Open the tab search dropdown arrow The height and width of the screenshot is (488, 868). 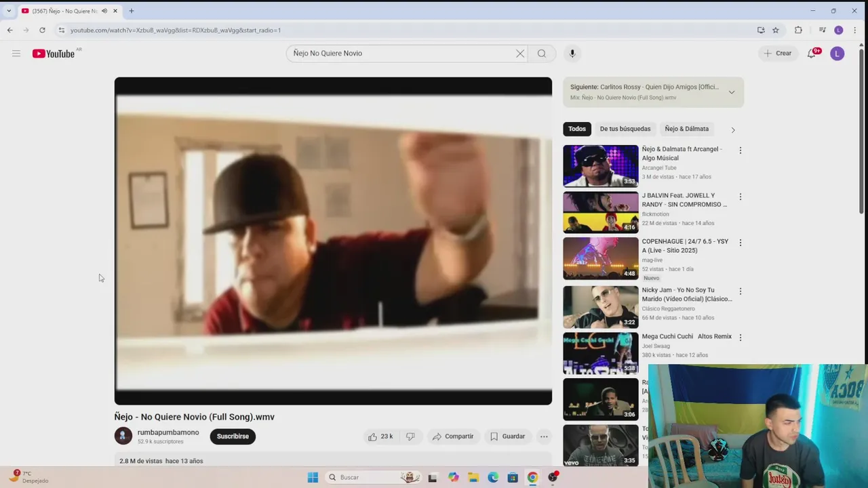(x=9, y=11)
